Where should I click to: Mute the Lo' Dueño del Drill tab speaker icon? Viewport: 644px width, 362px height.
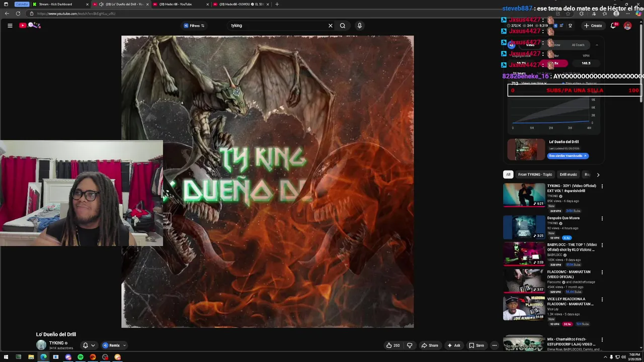(x=101, y=4)
